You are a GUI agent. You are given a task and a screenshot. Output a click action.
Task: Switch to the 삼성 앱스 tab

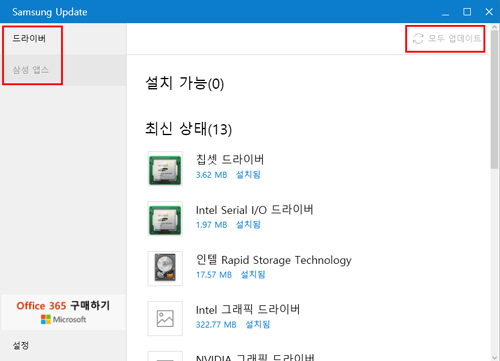pyautogui.click(x=63, y=70)
